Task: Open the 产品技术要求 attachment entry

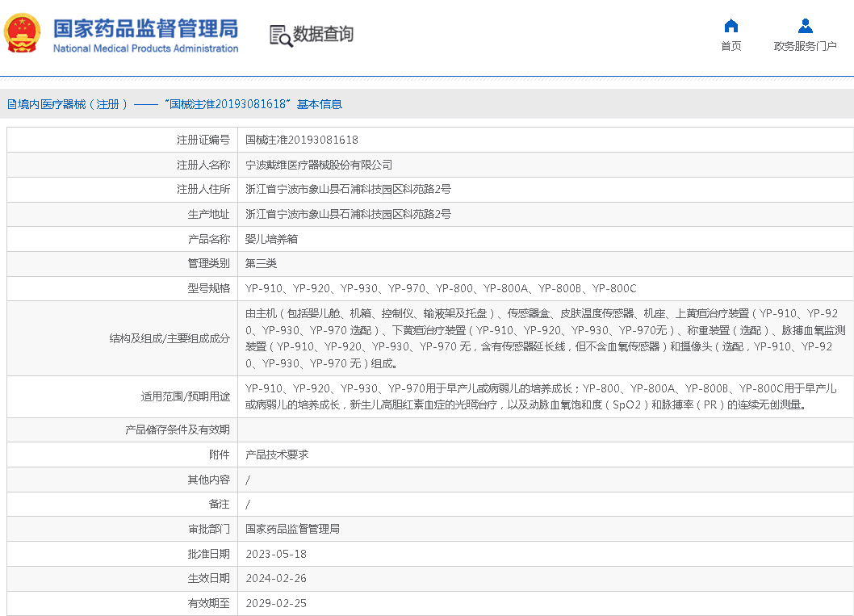Action: pos(275,455)
